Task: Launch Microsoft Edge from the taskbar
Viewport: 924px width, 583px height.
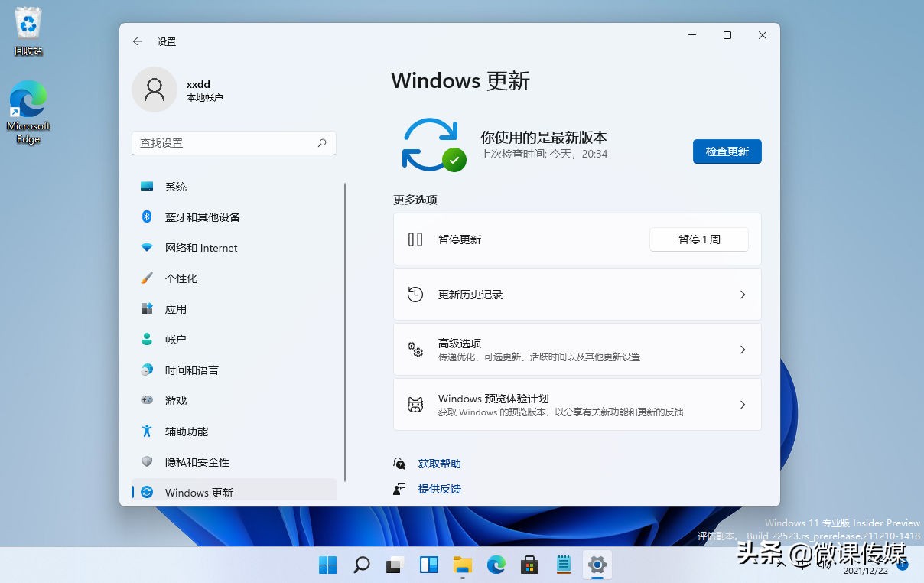Action: tap(496, 565)
